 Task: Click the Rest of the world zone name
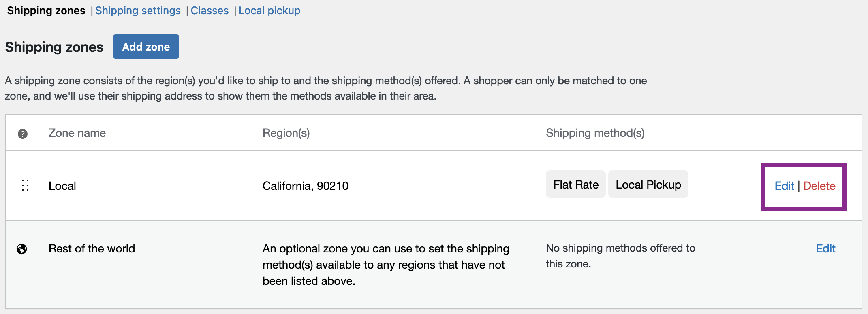92,248
